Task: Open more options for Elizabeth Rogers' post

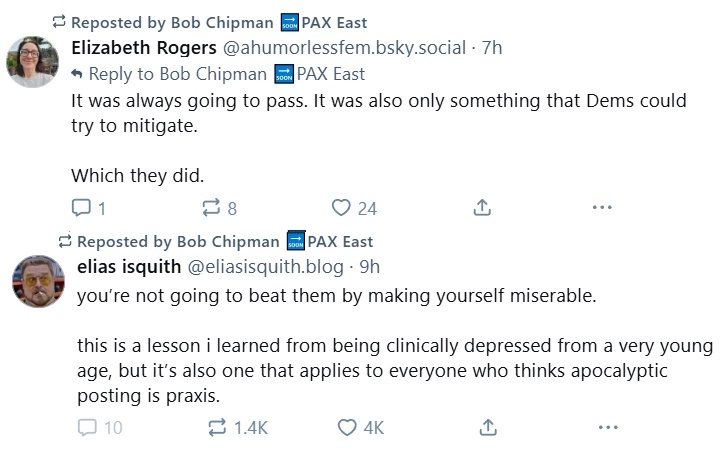Action: 602,208
